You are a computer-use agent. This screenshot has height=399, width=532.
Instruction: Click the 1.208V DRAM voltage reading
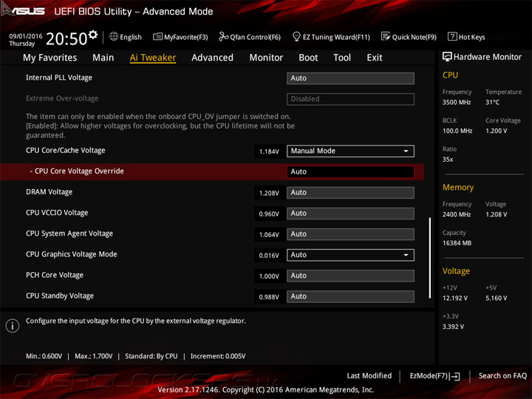tap(269, 194)
